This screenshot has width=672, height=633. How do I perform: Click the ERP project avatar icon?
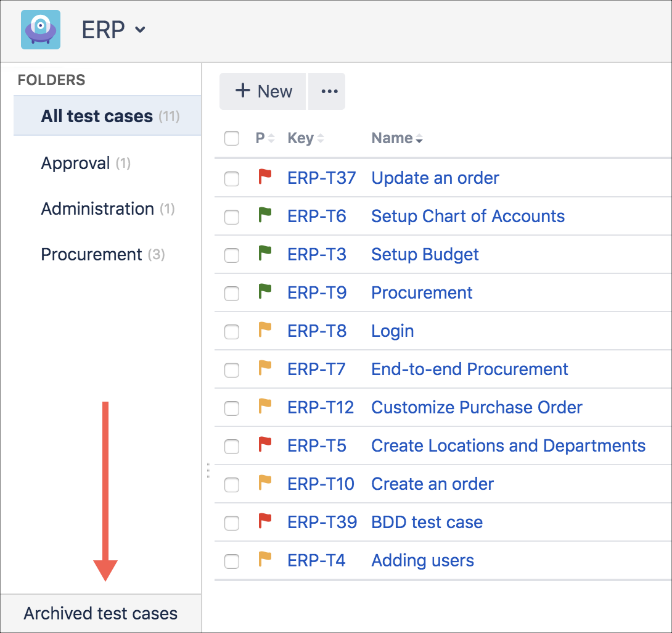click(41, 30)
